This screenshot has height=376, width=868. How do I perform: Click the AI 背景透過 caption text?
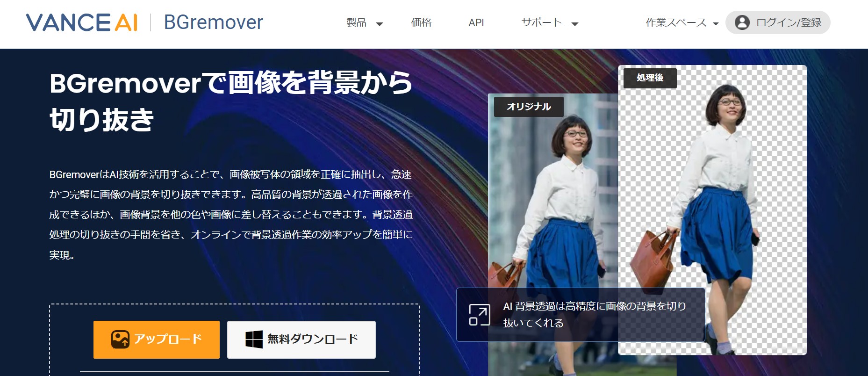pos(595,315)
